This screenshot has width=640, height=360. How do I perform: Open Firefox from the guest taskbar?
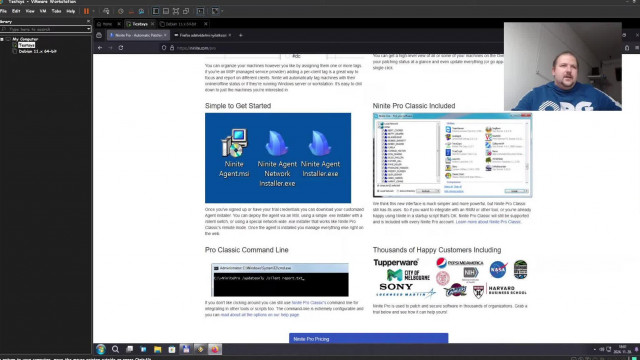point(215,349)
